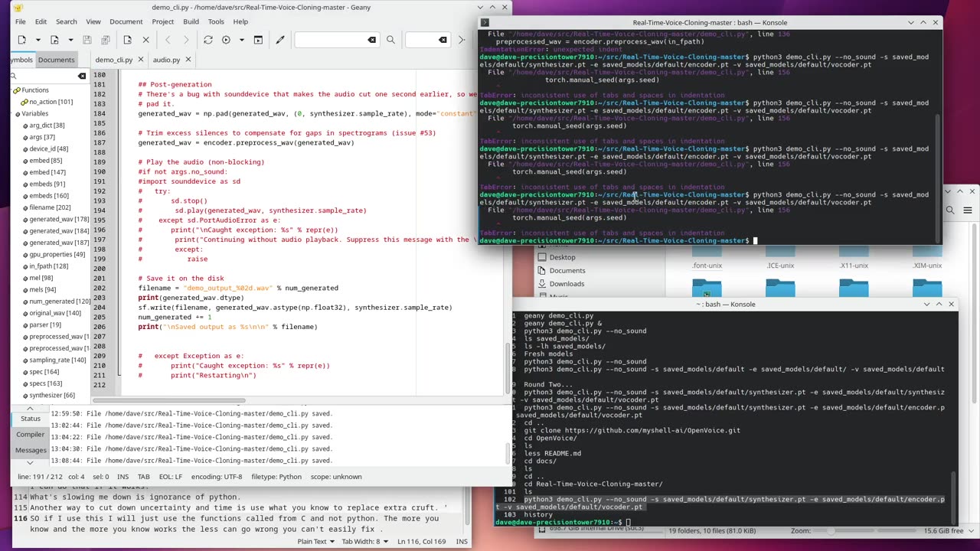This screenshot has width=980, height=551.
Task: Select gpu_properties [49] symbol
Action: 57,255
